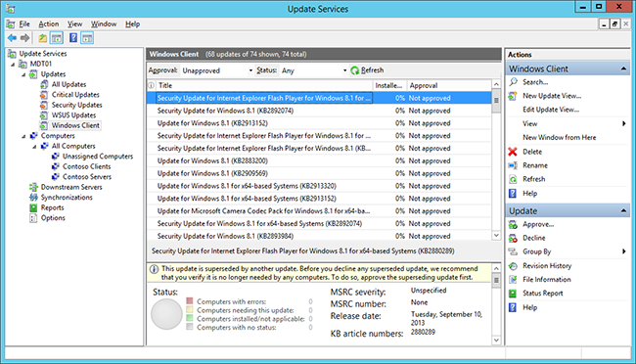The width and height of the screenshot is (636, 364).
Task: Click the Refresh icon in the filter bar
Action: pos(355,70)
